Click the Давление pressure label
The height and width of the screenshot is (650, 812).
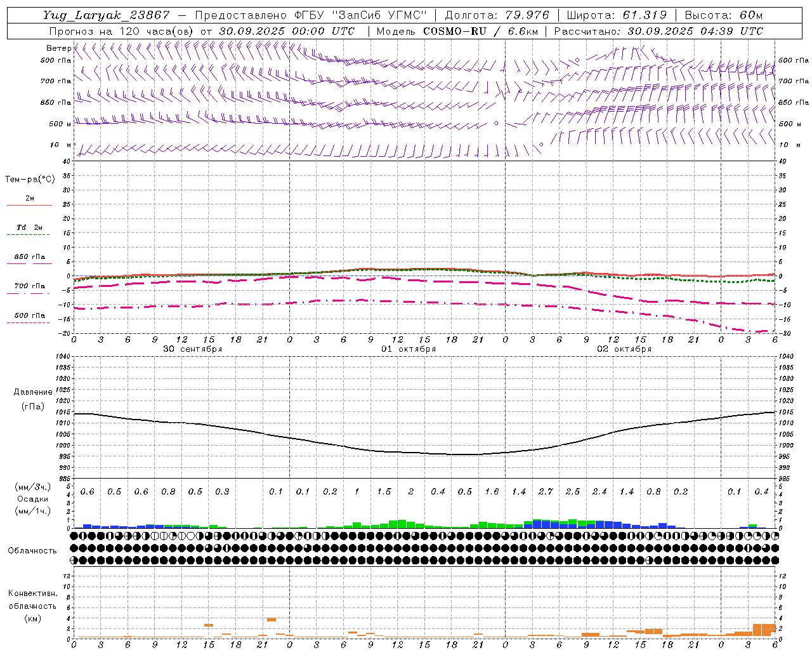[x=33, y=392]
